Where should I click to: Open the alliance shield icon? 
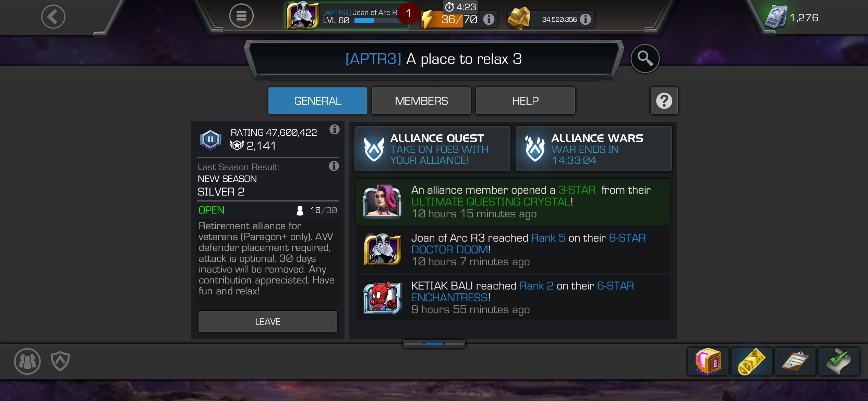pyautogui.click(x=60, y=361)
